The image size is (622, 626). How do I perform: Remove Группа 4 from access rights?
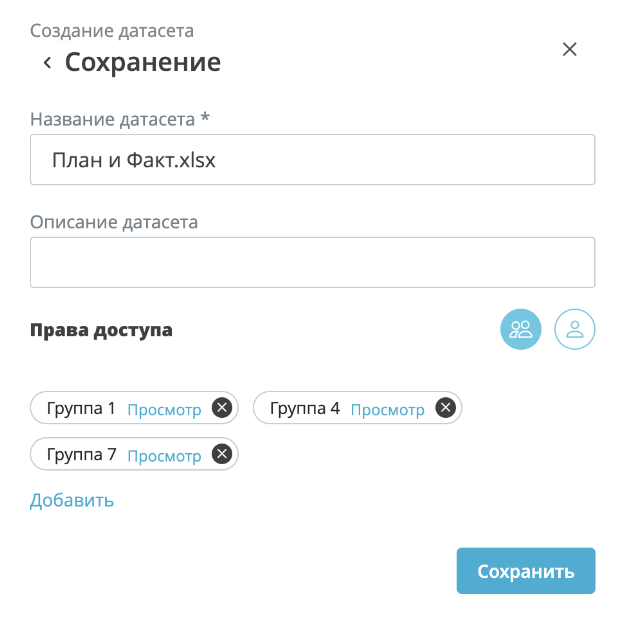(x=446, y=408)
